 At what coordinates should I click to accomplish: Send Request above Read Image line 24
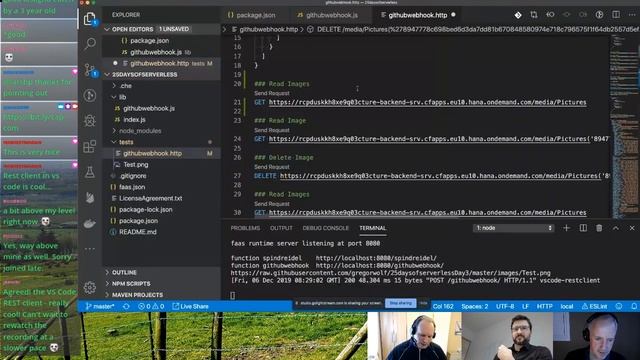coord(271,130)
